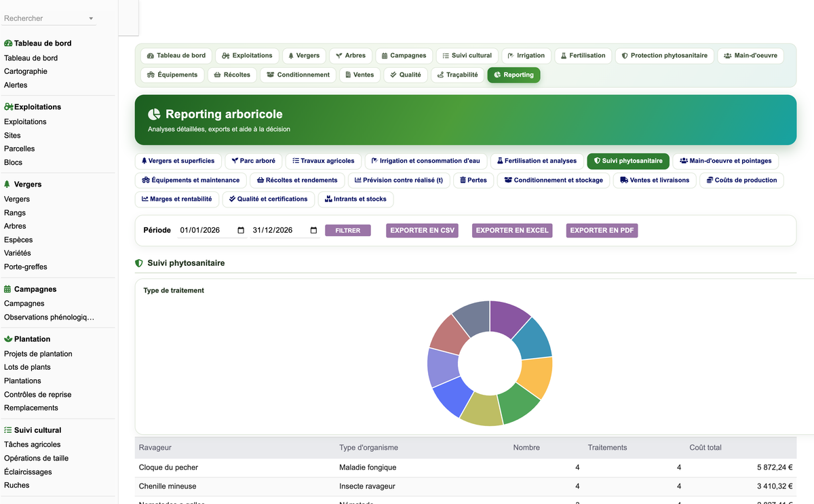Open Intrants et stocks report
Viewport: 814px width, 504px height.
[x=355, y=199]
